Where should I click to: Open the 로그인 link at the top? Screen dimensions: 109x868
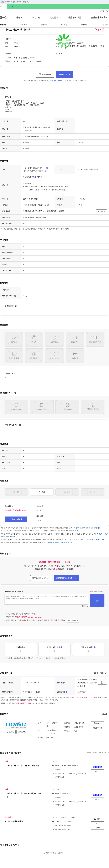102,11
